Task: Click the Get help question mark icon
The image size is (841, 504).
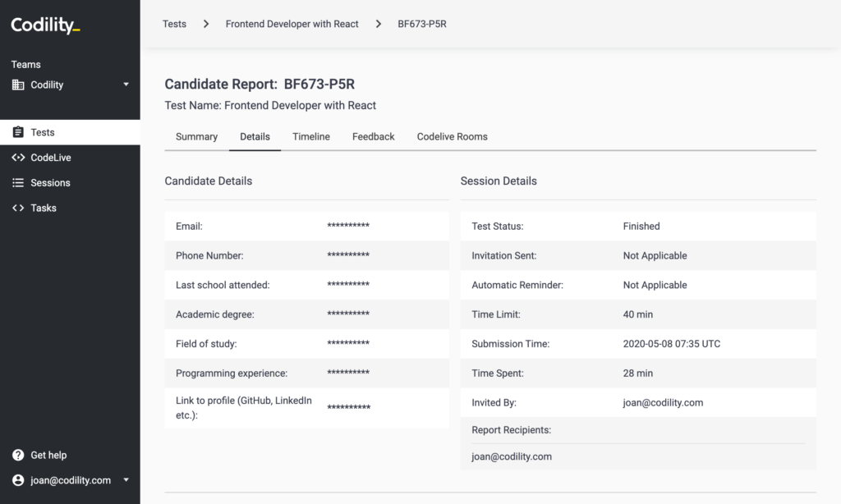Action: tap(18, 455)
